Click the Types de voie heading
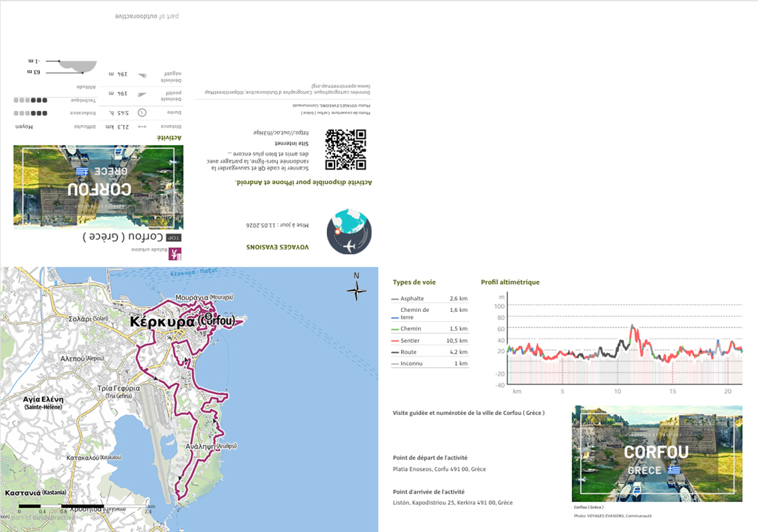 click(x=414, y=282)
